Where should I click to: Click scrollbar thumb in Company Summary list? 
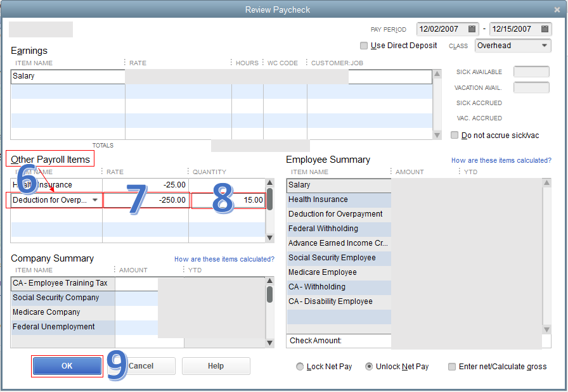(270, 294)
